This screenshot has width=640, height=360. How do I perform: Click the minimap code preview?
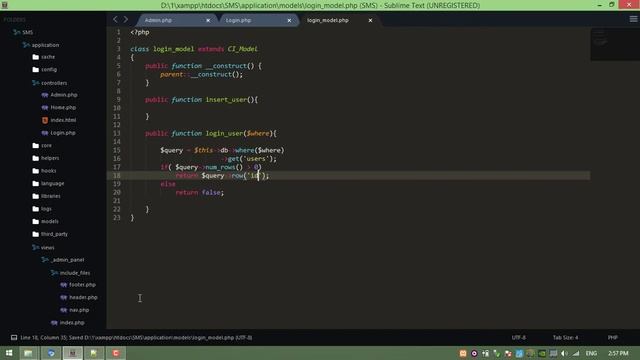click(615, 44)
